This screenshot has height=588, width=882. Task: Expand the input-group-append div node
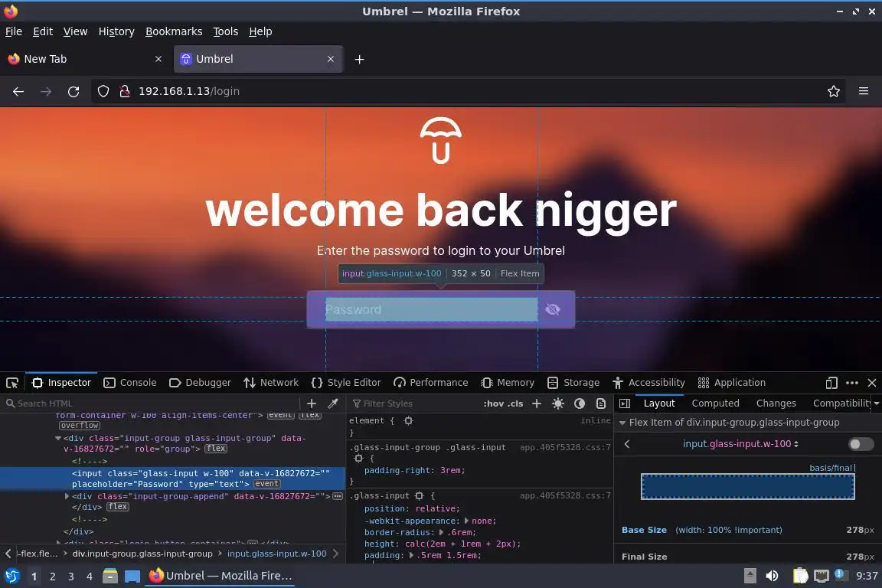[x=67, y=496]
